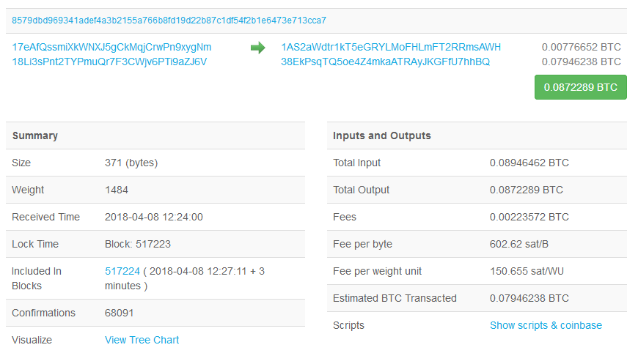Click the 0.00776652 BTC output amount
The height and width of the screenshot is (364, 638).
581,47
